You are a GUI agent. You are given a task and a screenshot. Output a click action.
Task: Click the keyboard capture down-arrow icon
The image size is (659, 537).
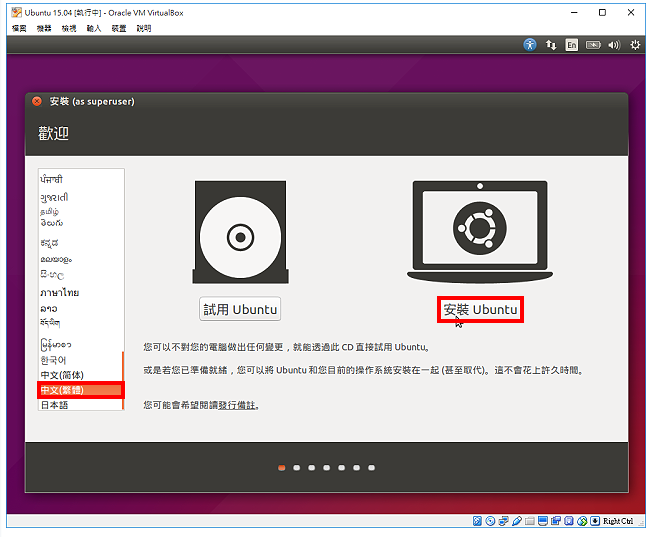[x=595, y=521]
